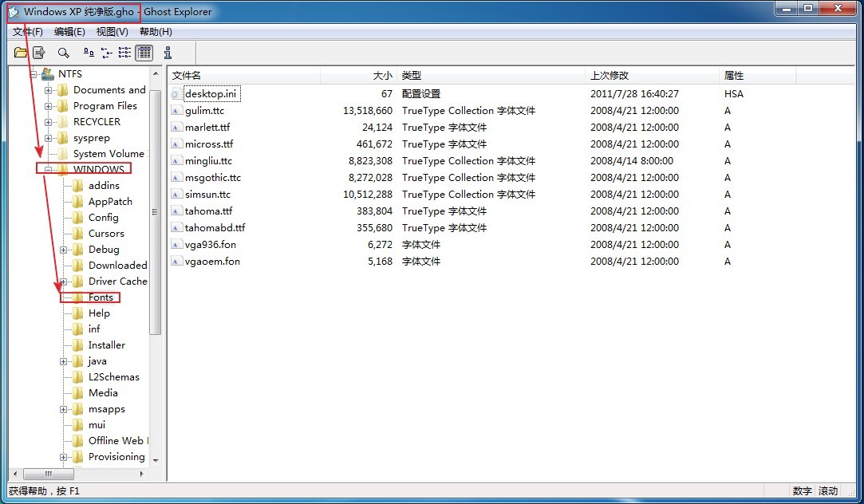This screenshot has width=864, height=504.
Task: Select the AppPatch folder
Action: pos(110,202)
